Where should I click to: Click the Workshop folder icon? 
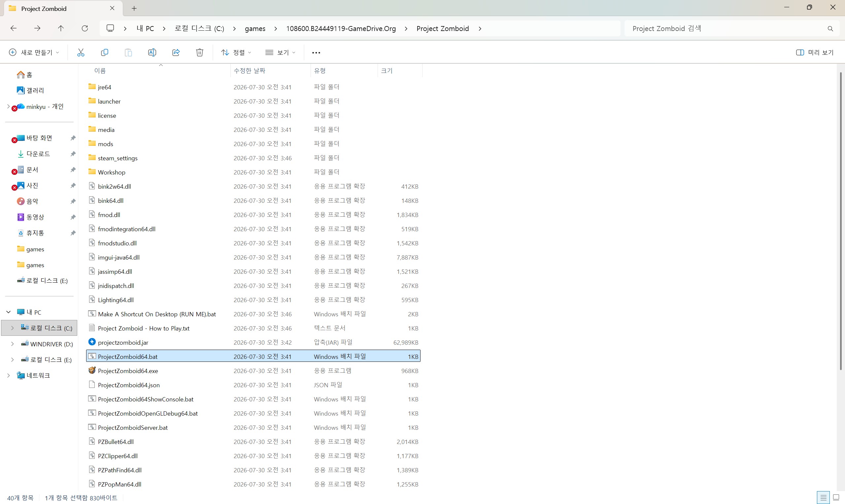pos(92,172)
